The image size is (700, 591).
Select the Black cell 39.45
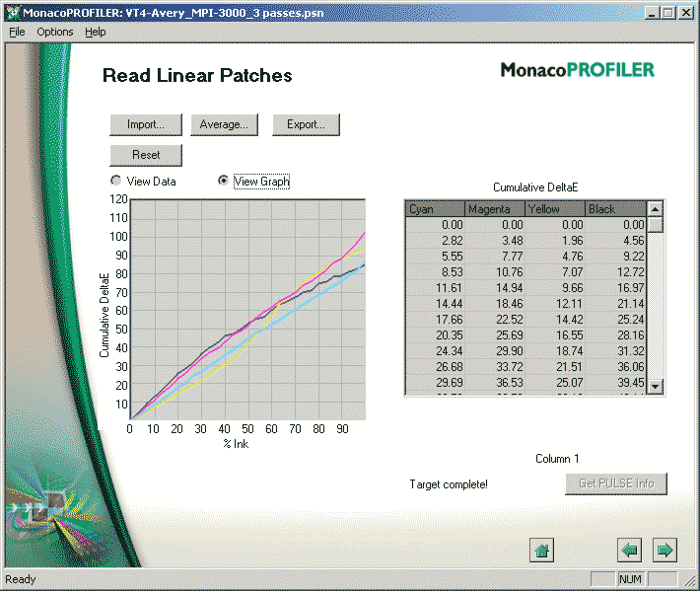pyautogui.click(x=615, y=383)
